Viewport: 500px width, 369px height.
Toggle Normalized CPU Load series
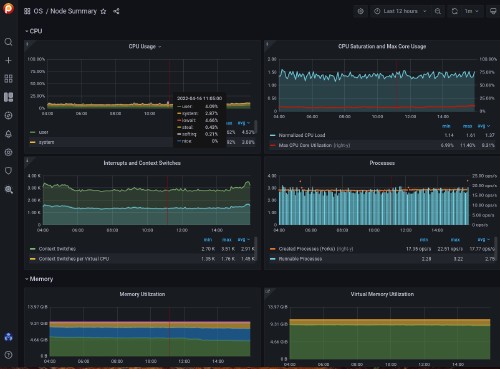302,135
